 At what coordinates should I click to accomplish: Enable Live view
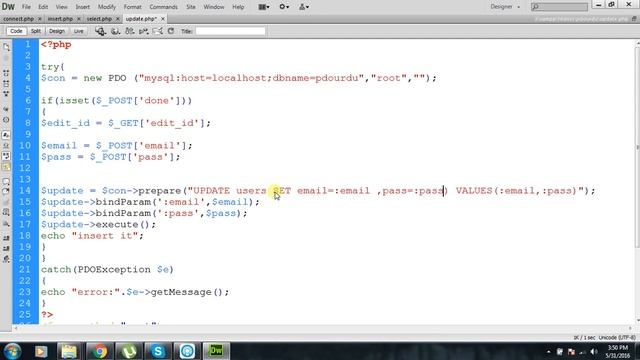[78, 31]
